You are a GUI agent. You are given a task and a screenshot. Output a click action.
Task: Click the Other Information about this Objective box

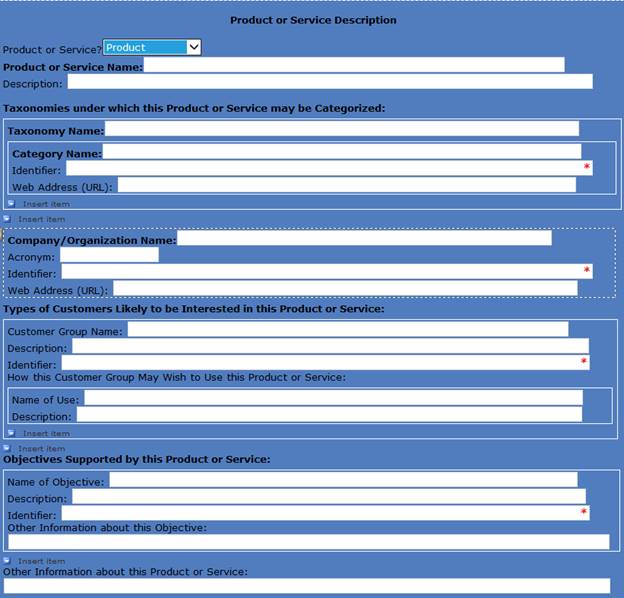pos(308,542)
